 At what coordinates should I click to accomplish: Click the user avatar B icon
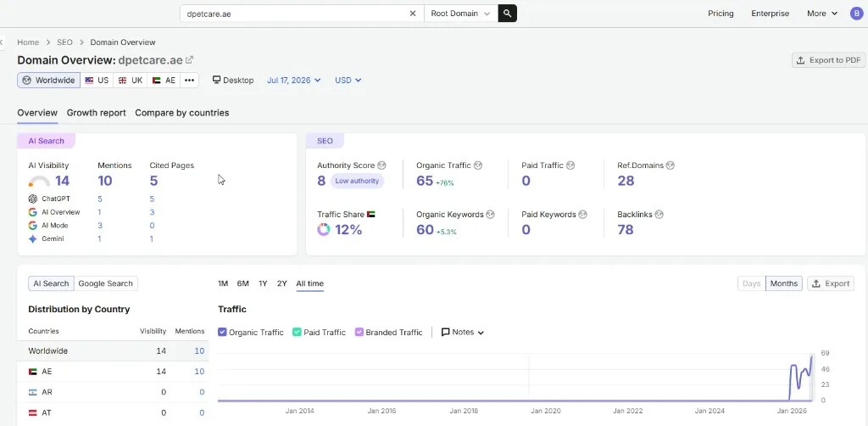tap(856, 14)
